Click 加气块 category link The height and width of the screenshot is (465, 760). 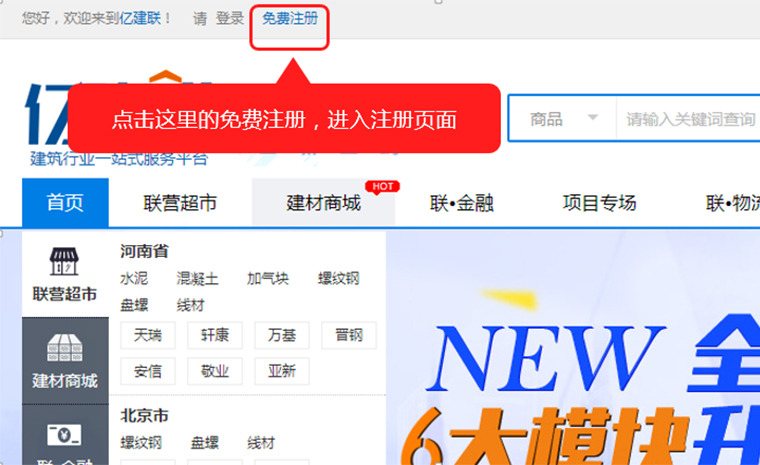click(x=267, y=278)
